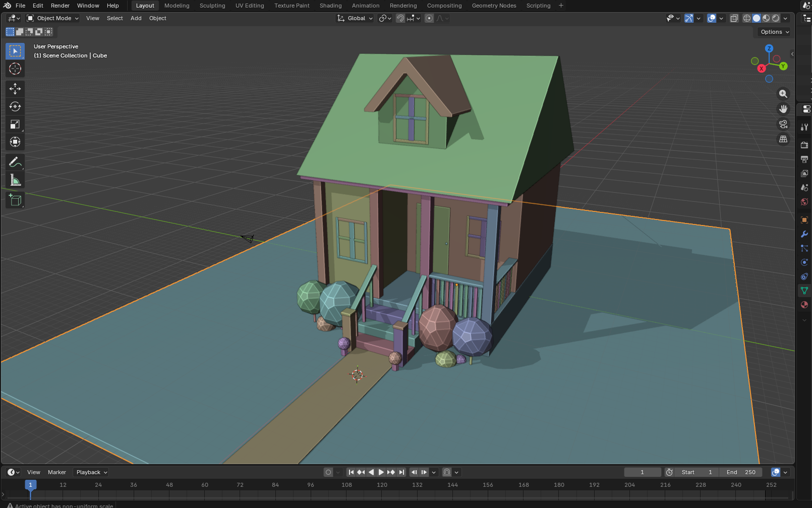Open the Render menu
Viewport: 812px width, 508px height.
[x=60, y=6]
